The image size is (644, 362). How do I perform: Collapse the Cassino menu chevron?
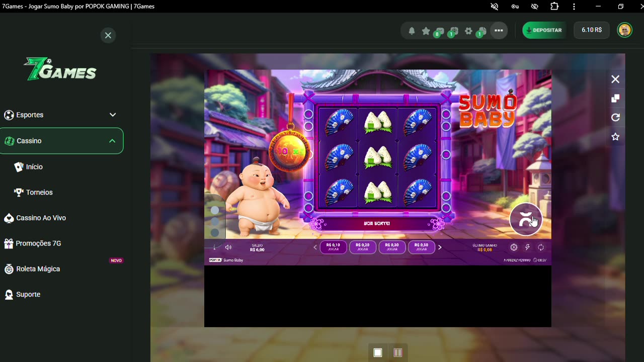pos(112,141)
